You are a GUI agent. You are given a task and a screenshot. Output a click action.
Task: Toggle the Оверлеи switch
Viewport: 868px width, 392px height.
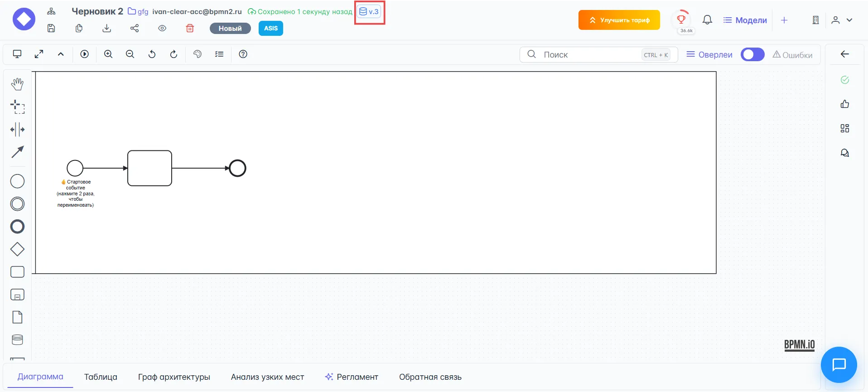752,54
